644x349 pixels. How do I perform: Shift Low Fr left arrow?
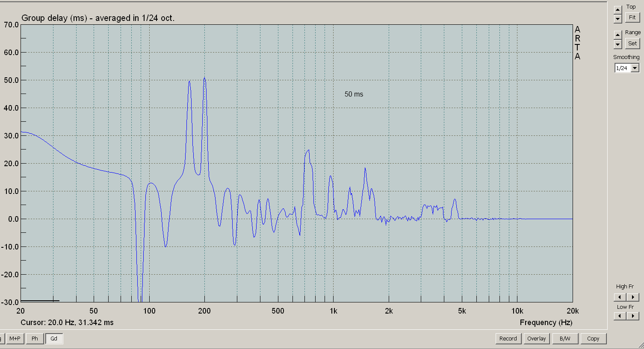click(620, 316)
